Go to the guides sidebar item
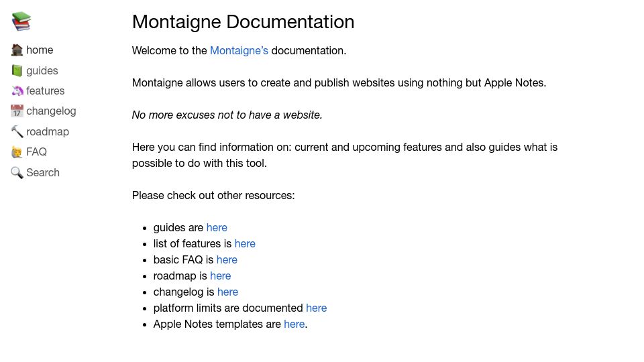This screenshot has height=362, width=644. (x=42, y=70)
